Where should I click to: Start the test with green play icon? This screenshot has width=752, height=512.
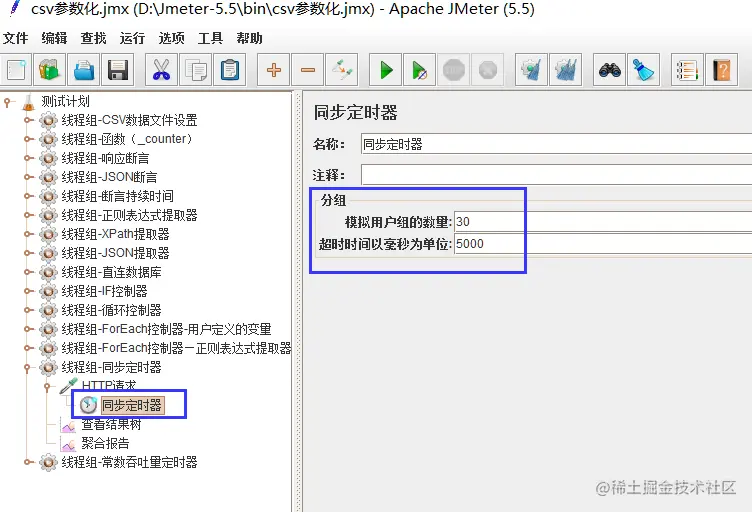[386, 70]
